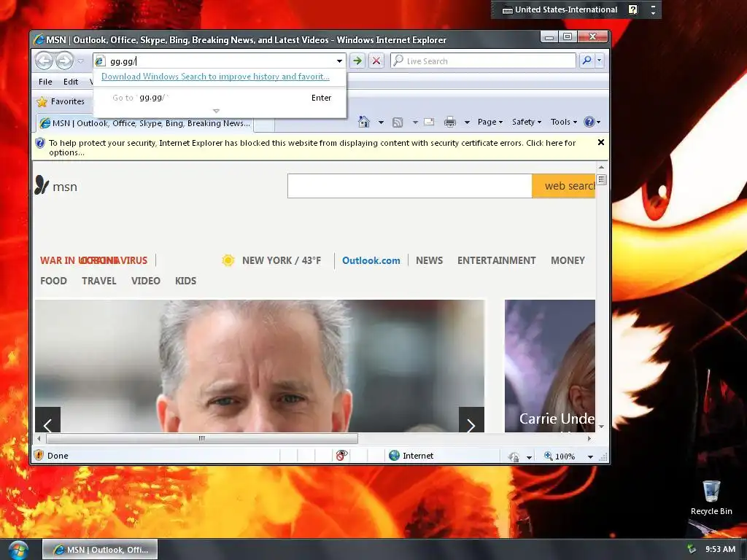Click inside the address bar showing gg.gg/
The image size is (747, 560).
(x=214, y=61)
